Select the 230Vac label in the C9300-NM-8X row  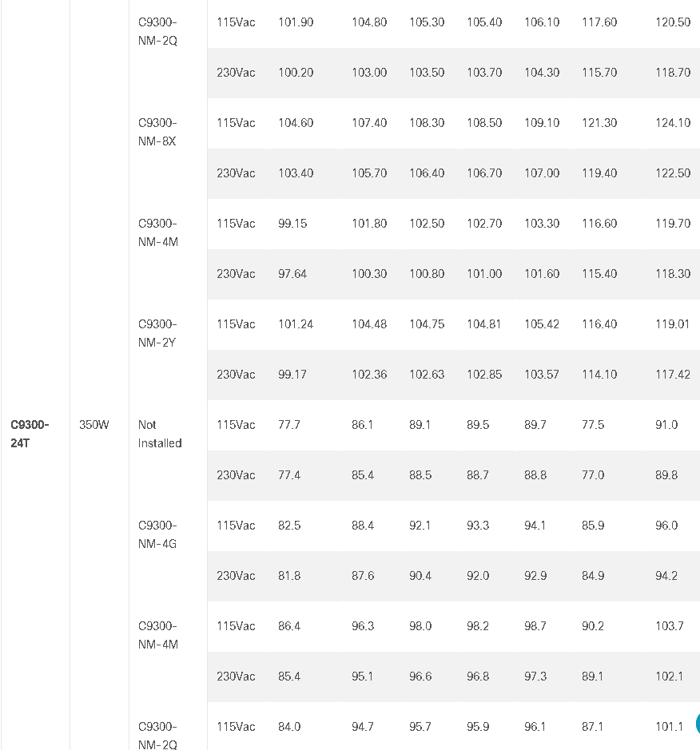click(x=236, y=173)
